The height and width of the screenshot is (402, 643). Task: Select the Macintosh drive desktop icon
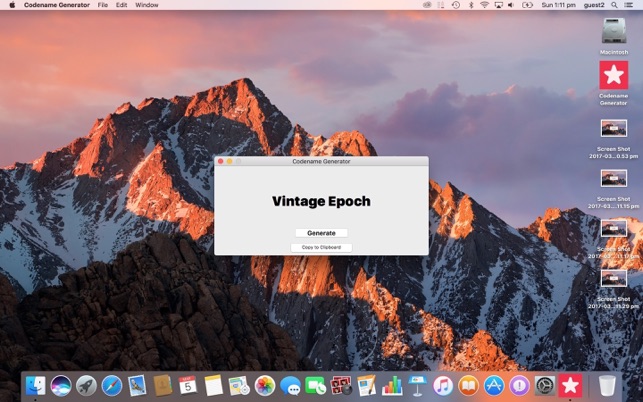point(613,31)
